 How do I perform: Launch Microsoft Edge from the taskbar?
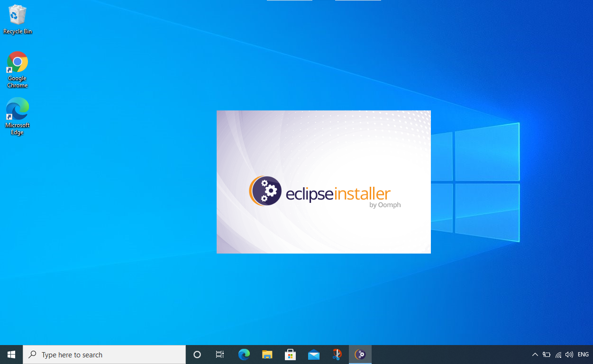tap(244, 354)
